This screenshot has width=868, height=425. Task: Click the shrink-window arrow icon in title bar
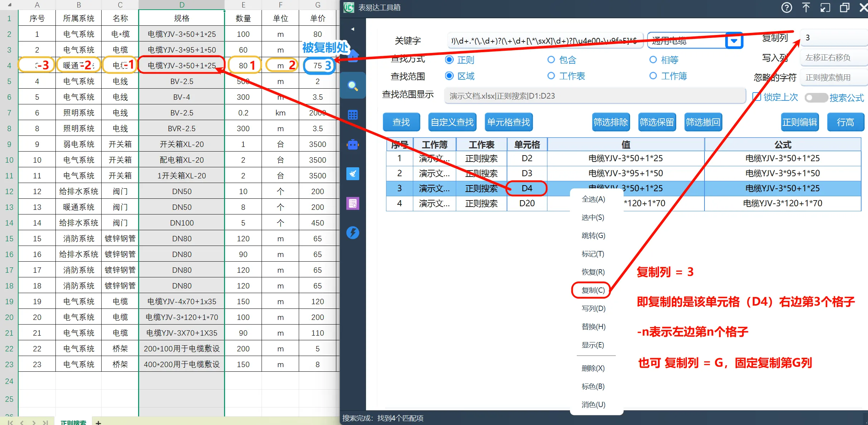point(825,8)
